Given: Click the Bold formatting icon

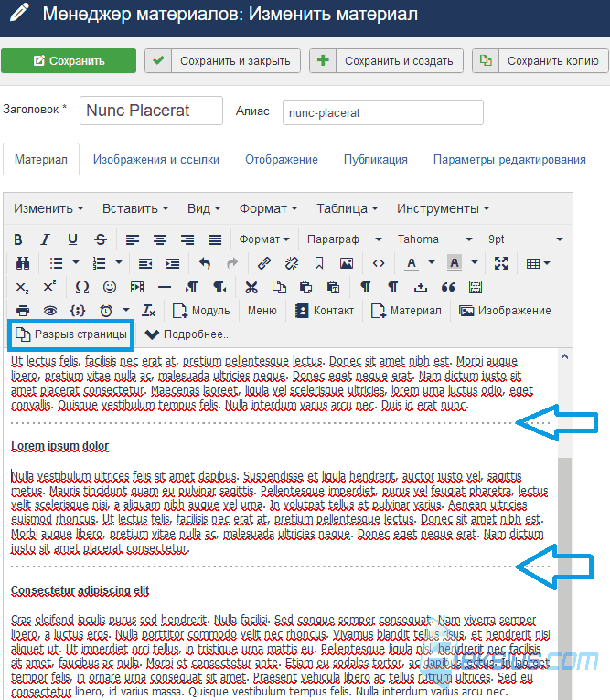Looking at the screenshot, I should (x=18, y=239).
